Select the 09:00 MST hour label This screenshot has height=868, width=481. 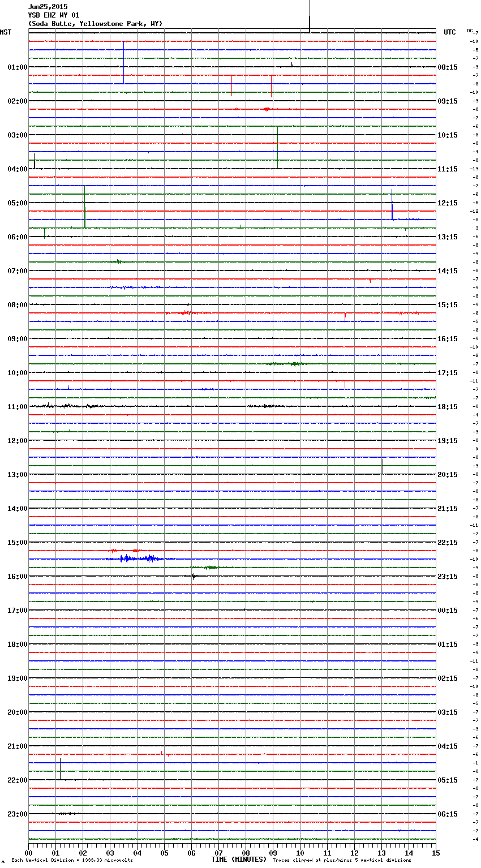[x=18, y=339]
